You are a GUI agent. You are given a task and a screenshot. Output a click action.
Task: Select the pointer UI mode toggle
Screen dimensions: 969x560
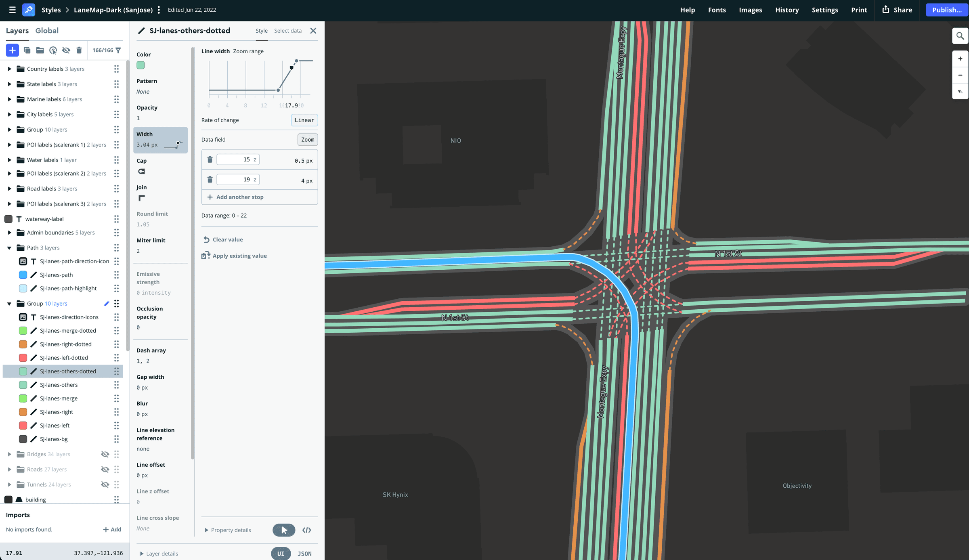point(284,531)
